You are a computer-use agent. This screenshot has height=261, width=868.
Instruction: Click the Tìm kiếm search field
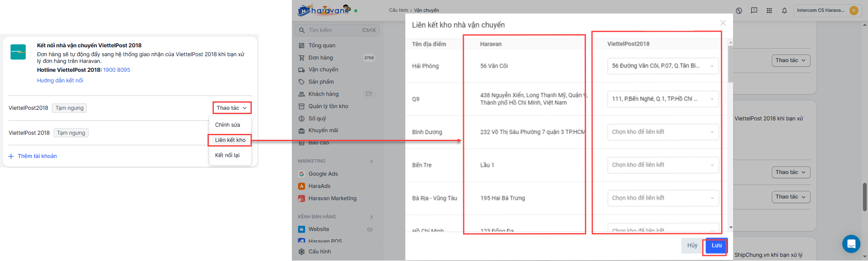337,30
